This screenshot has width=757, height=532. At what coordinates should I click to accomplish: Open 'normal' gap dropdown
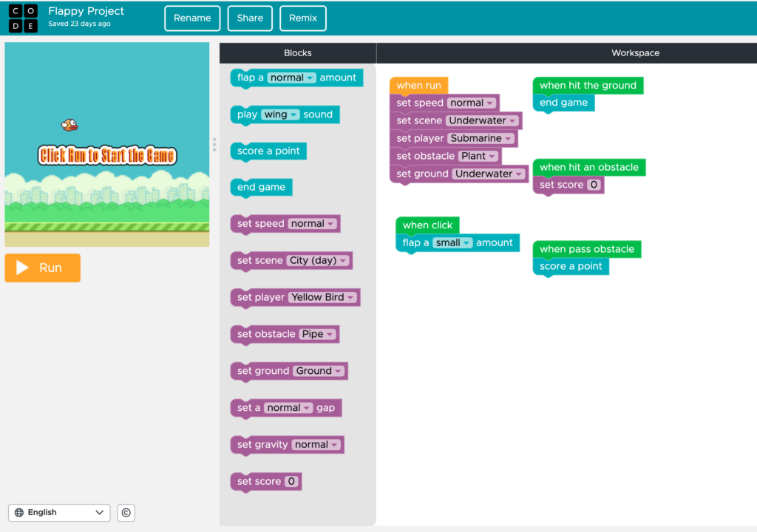[x=288, y=408]
